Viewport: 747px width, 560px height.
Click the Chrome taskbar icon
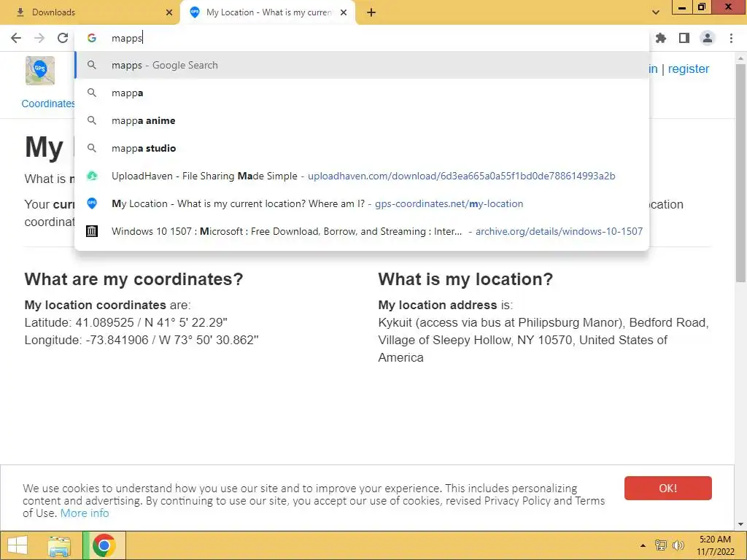pos(104,545)
